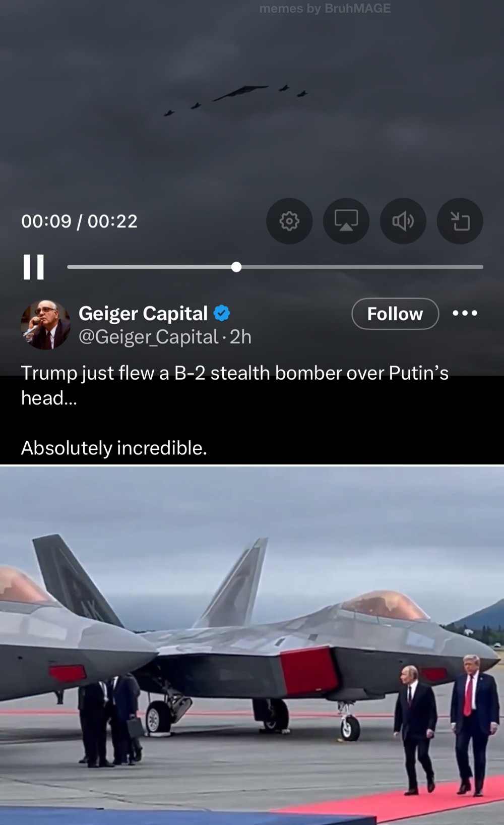
Task: Follow Geiger Capital account
Action: (395, 314)
